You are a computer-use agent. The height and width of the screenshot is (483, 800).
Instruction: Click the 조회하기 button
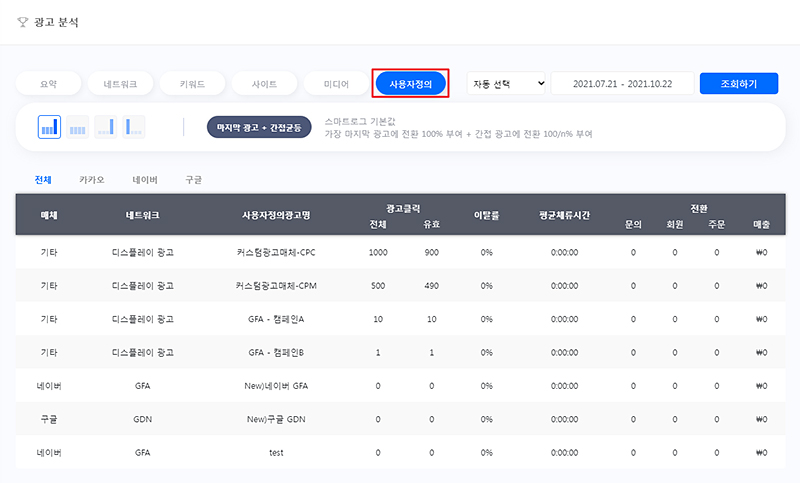[x=739, y=84]
